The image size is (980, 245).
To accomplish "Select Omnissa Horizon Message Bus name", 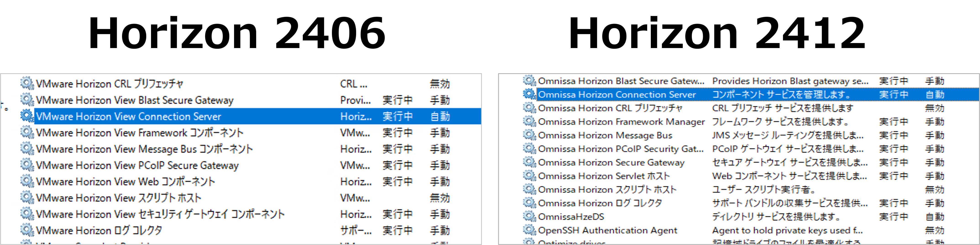I will click(605, 135).
